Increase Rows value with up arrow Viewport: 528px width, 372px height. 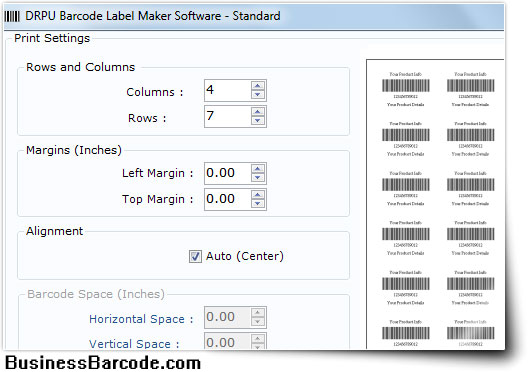(258, 111)
